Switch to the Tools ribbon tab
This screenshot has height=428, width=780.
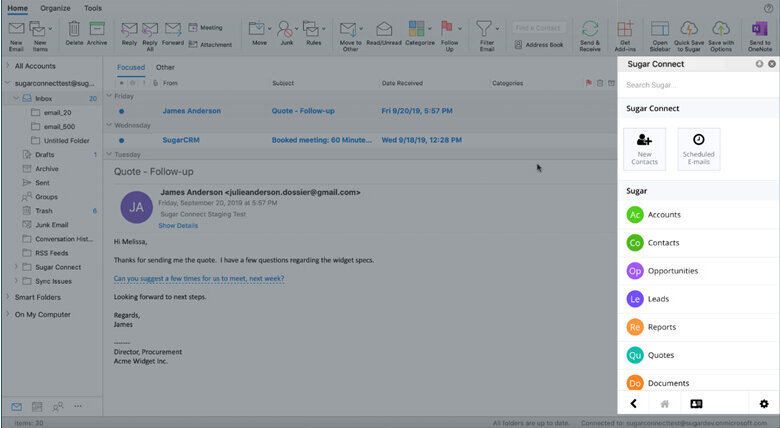point(93,8)
